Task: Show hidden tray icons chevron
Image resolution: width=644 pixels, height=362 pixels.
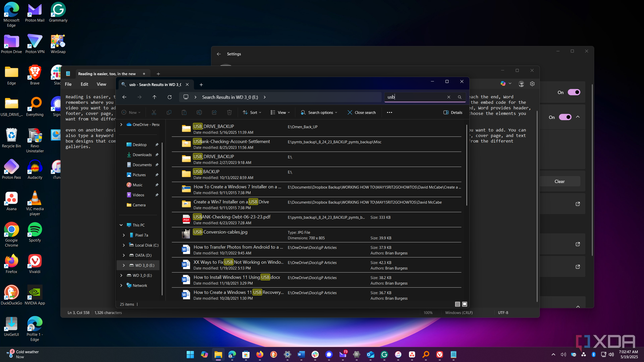Action: click(x=553, y=354)
